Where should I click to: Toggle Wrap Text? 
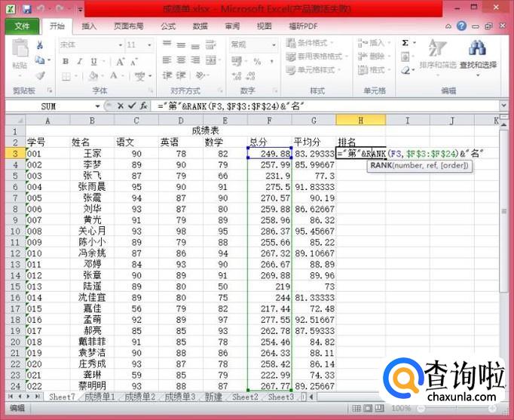[x=211, y=44]
